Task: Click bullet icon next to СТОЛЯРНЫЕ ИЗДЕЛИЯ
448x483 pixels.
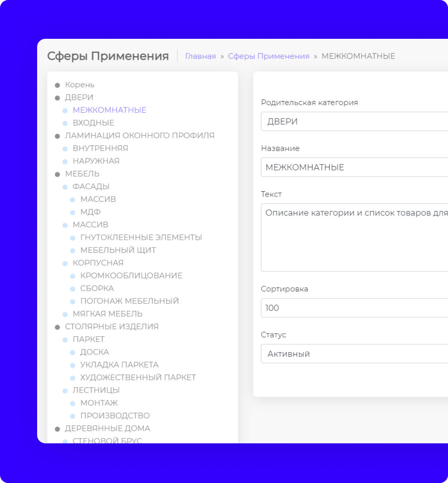Action: coord(57,327)
